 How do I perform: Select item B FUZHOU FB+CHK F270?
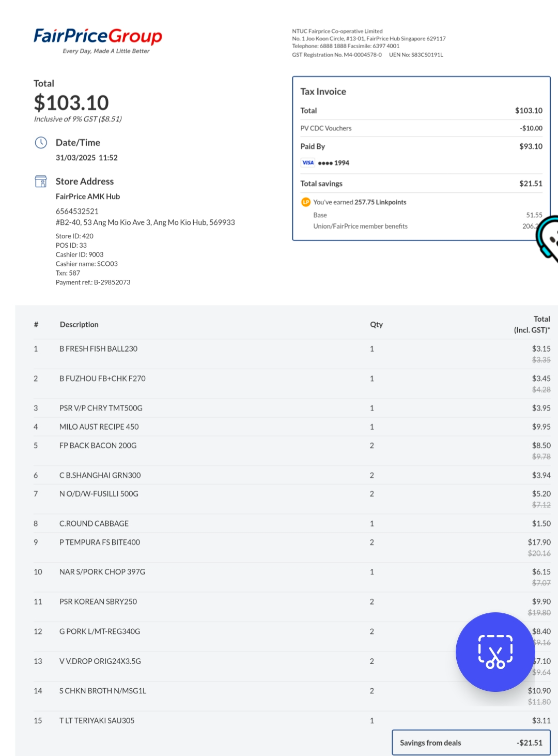tap(102, 379)
